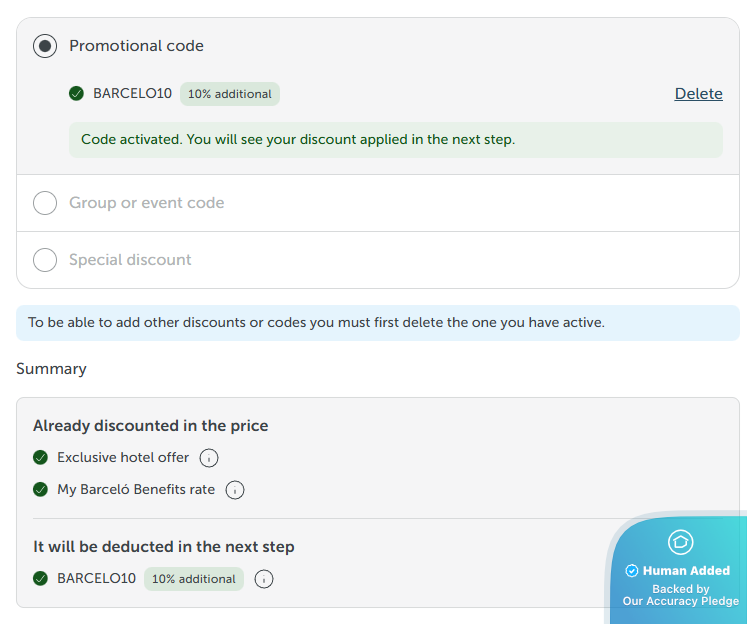The width and height of the screenshot is (747, 624).
Task: Select the Special discount radio option
Action: tap(45, 260)
